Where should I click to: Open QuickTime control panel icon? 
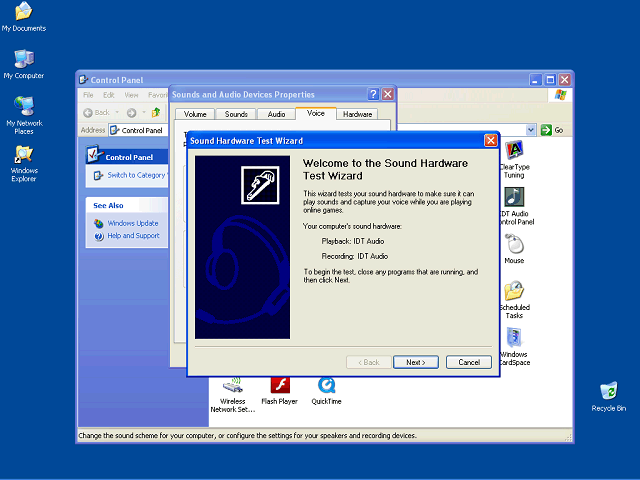(326, 391)
